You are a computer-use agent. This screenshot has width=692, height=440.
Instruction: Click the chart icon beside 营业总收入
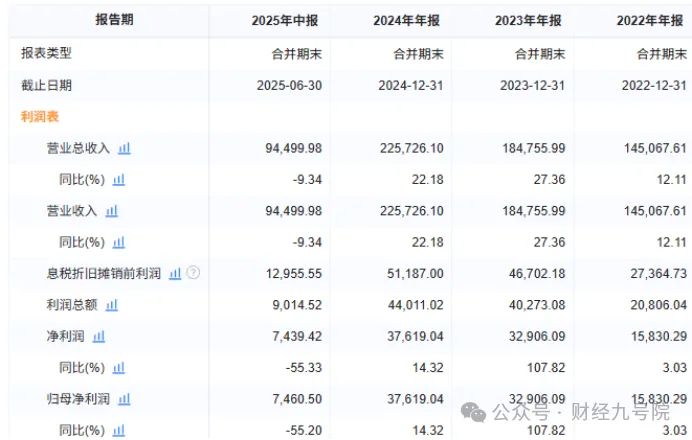pyautogui.click(x=125, y=148)
